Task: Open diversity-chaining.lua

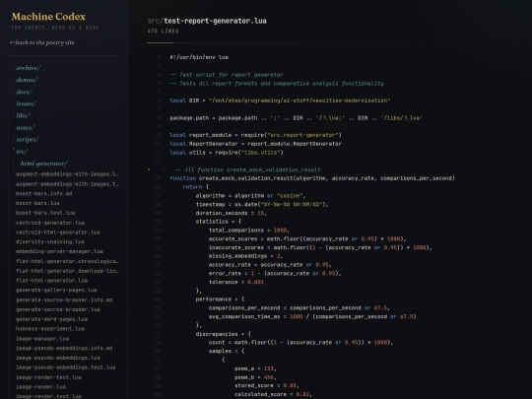Action: pyautogui.click(x=50, y=241)
